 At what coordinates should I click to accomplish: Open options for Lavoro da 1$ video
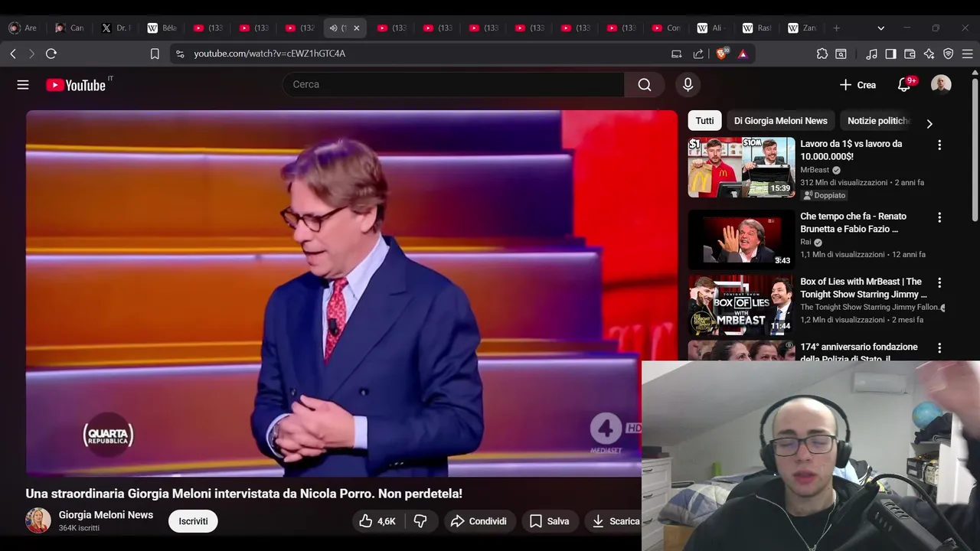tap(939, 145)
